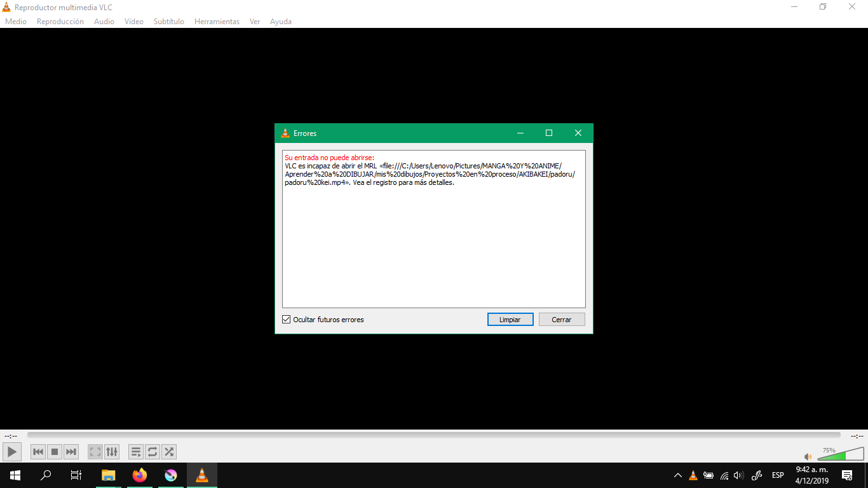This screenshot has height=488, width=868.
Task: Open the Subtítulo menu
Action: coord(169,22)
